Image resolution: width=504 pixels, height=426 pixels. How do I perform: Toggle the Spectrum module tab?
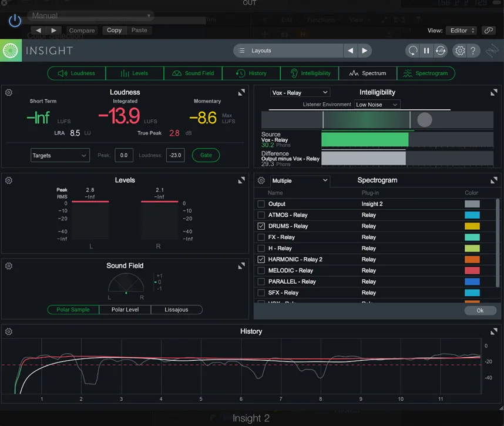tap(368, 73)
